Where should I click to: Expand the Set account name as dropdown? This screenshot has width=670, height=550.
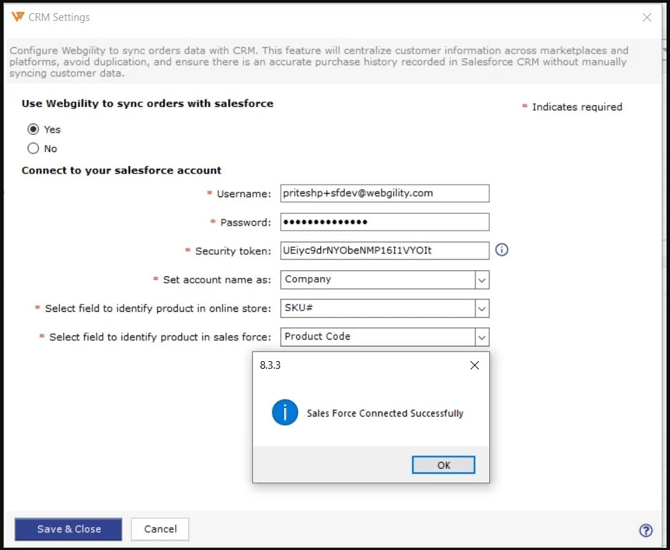pos(481,280)
